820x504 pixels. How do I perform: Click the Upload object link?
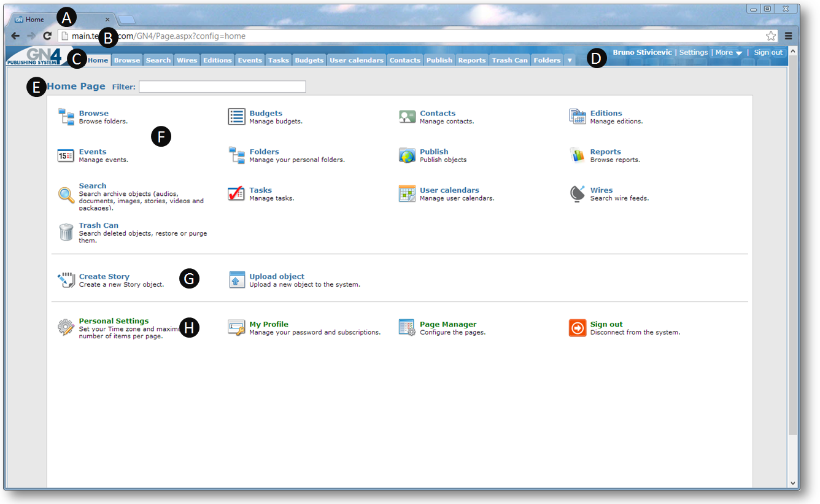(x=277, y=277)
